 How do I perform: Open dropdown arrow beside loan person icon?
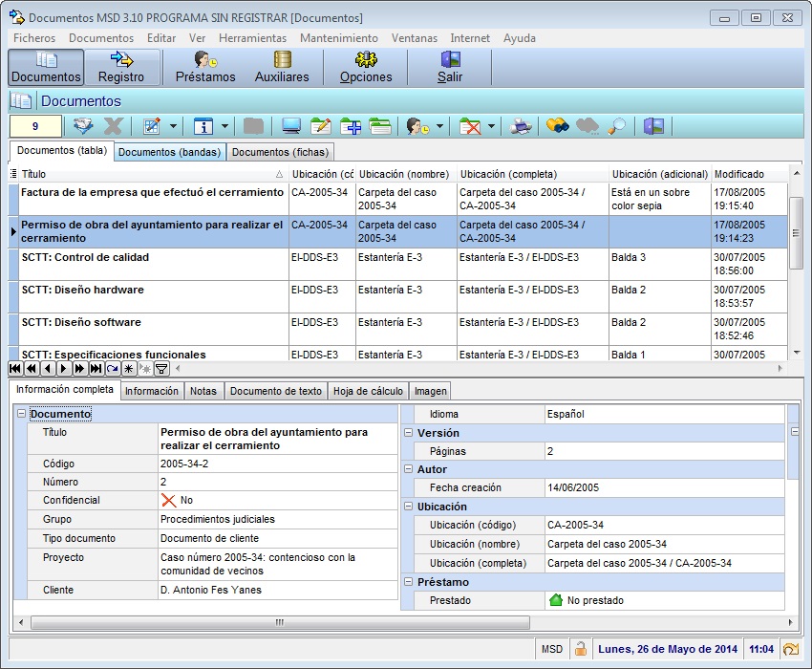point(439,126)
